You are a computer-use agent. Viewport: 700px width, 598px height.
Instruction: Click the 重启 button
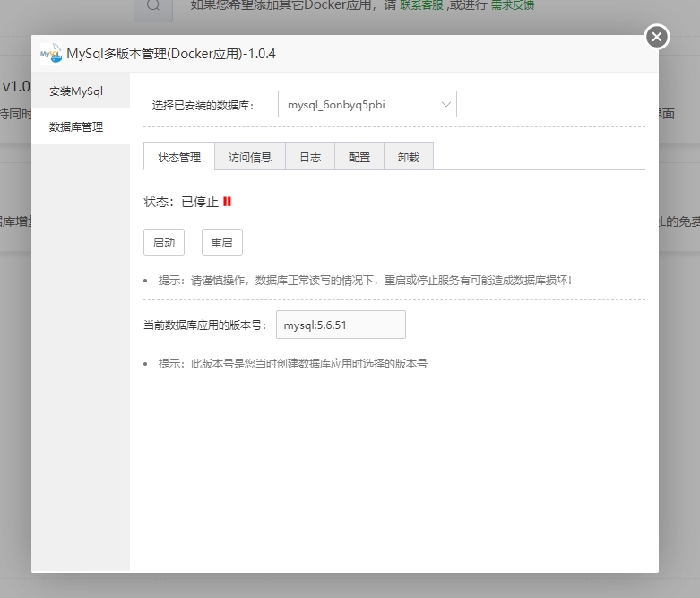click(222, 242)
